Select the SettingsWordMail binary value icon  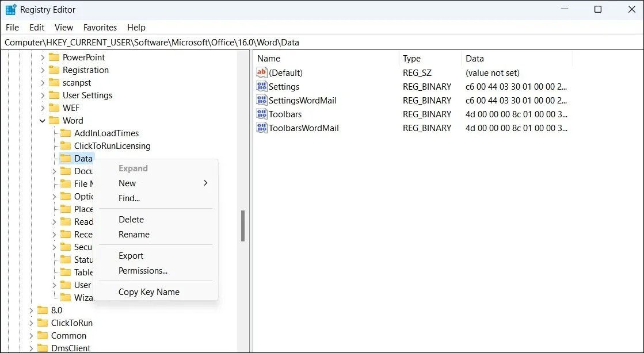[x=262, y=100]
